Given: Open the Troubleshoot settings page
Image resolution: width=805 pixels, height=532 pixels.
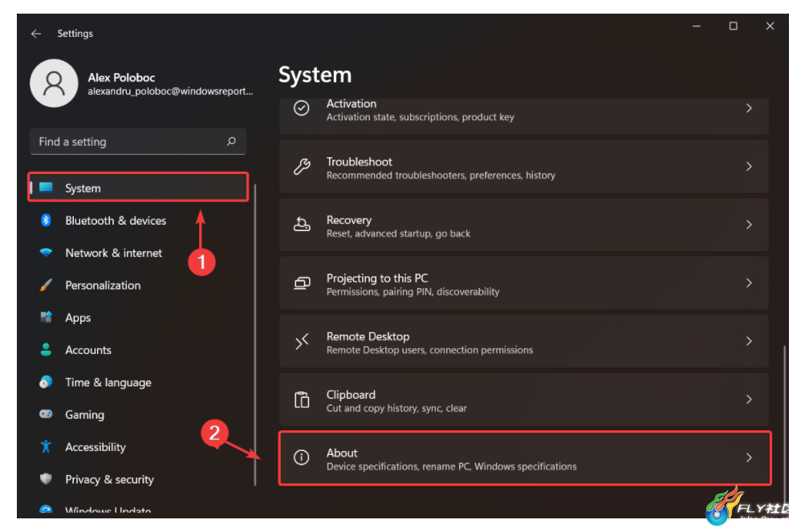Looking at the screenshot, I should coord(523,166).
